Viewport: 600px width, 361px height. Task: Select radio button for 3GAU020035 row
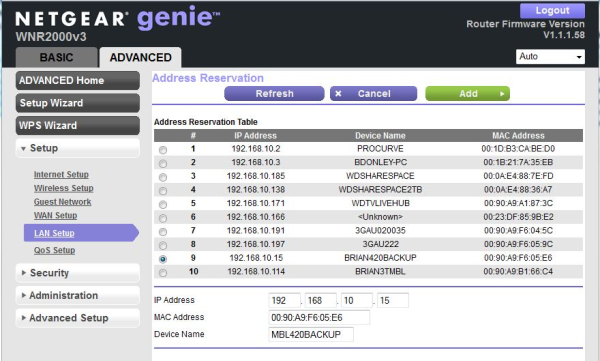[x=163, y=232]
